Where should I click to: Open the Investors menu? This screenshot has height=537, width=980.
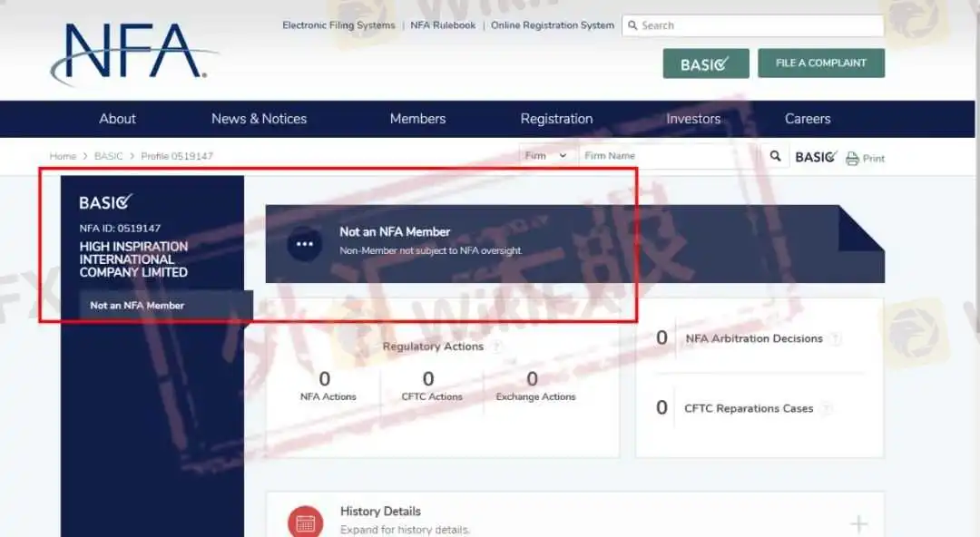[693, 119]
